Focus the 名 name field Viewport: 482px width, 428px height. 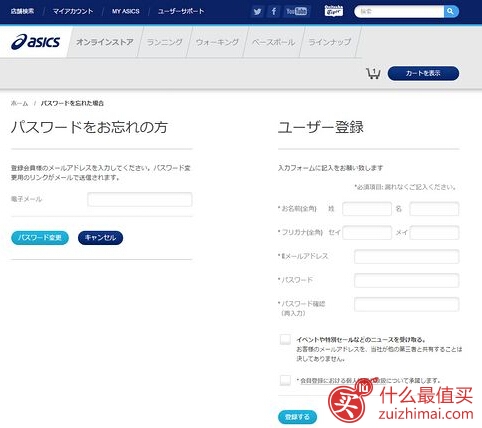[434, 209]
